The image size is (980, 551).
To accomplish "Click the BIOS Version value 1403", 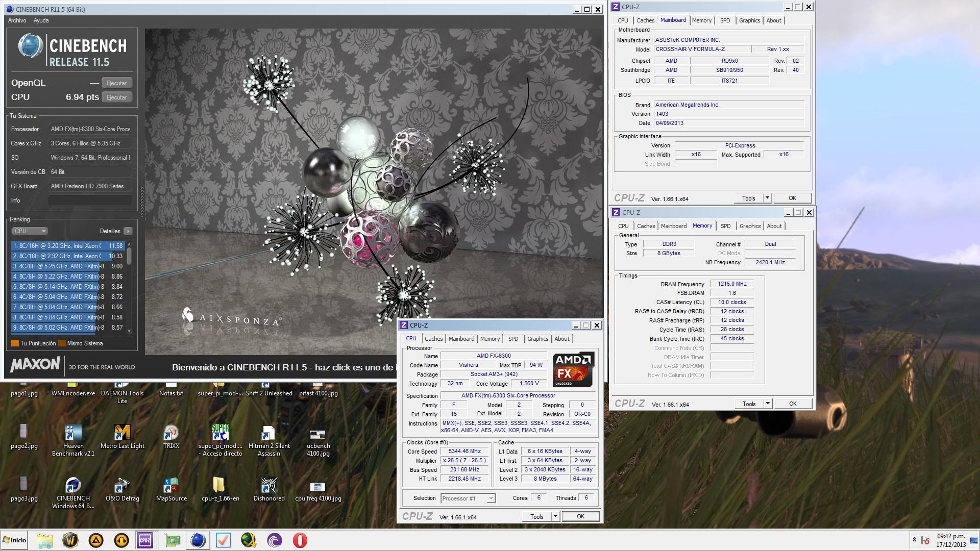I will click(729, 114).
